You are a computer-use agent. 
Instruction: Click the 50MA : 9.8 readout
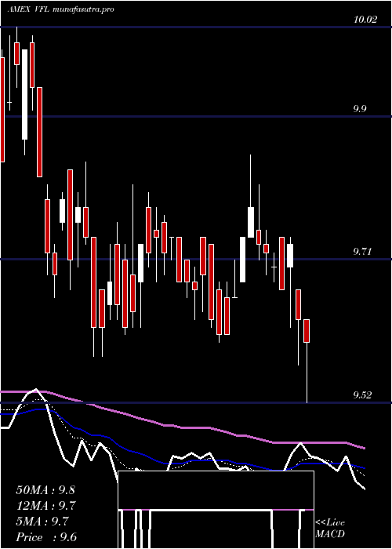(x=45, y=490)
